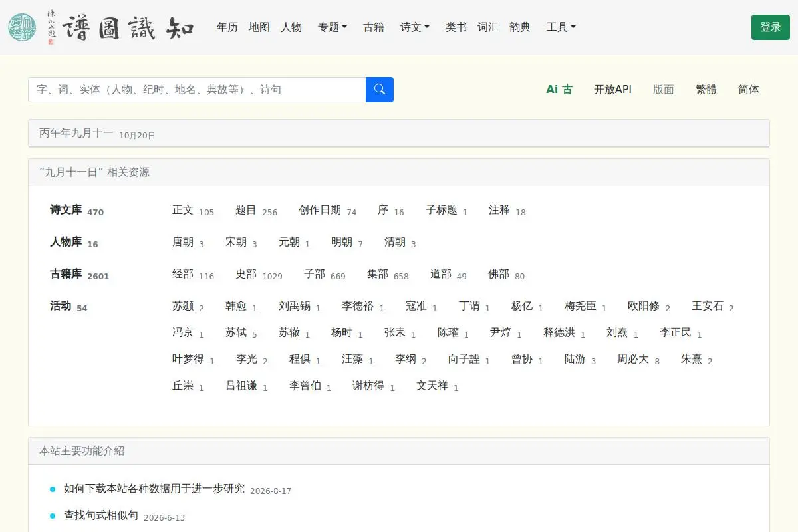Open the 韵典 menu item
798x532 pixels.
coord(520,27)
